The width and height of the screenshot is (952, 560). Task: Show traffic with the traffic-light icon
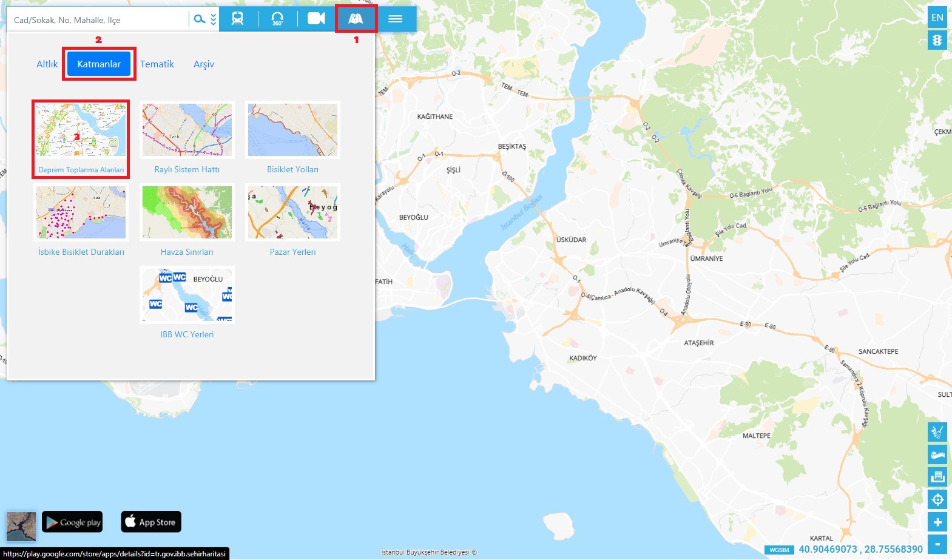click(x=937, y=40)
